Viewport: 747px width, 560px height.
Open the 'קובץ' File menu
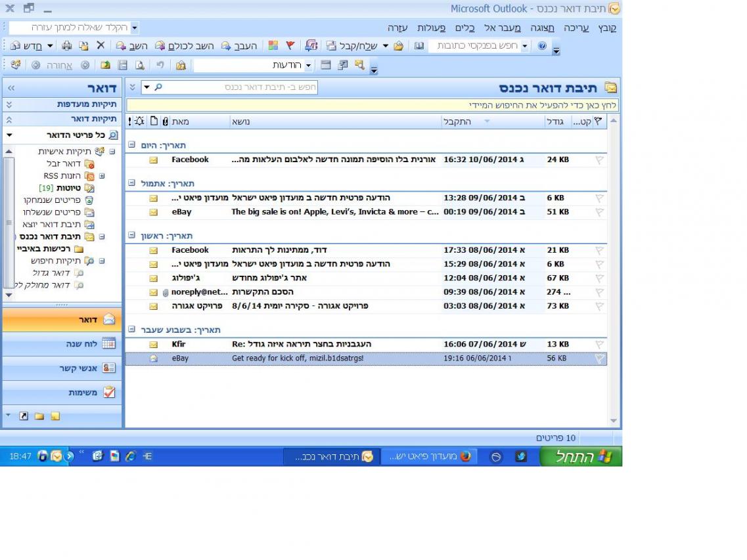pos(607,28)
